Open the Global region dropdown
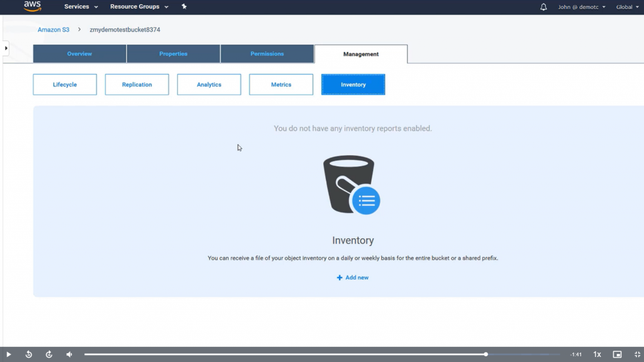This screenshot has height=362, width=644. coord(627,7)
